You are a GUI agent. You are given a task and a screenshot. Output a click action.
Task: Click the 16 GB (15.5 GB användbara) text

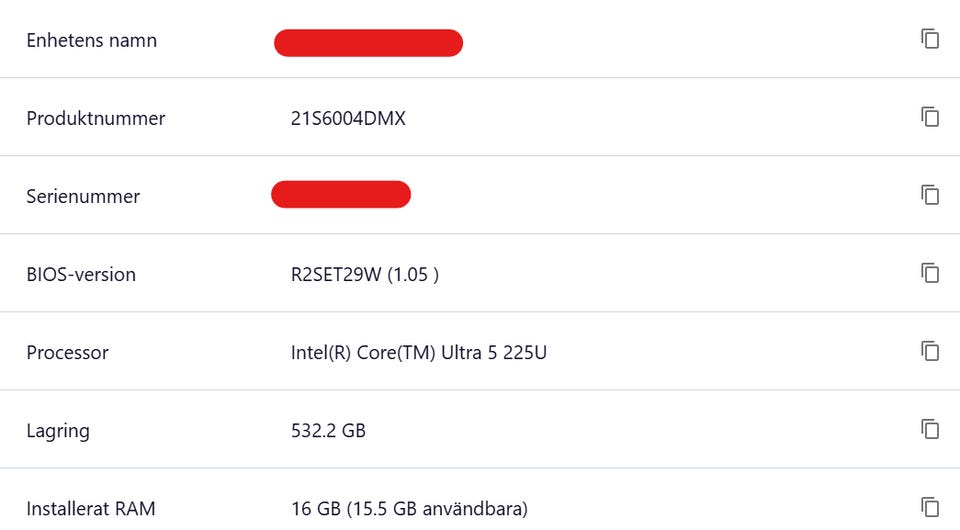(x=409, y=509)
